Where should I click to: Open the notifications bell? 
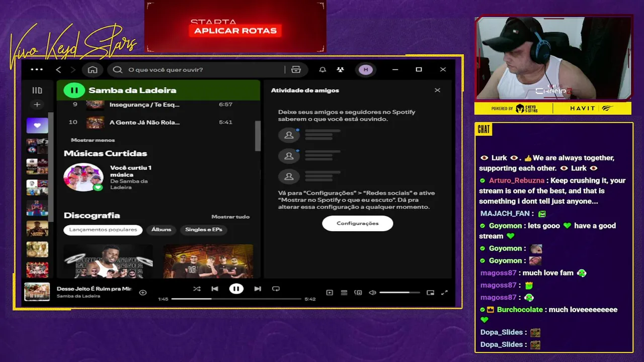tap(323, 69)
